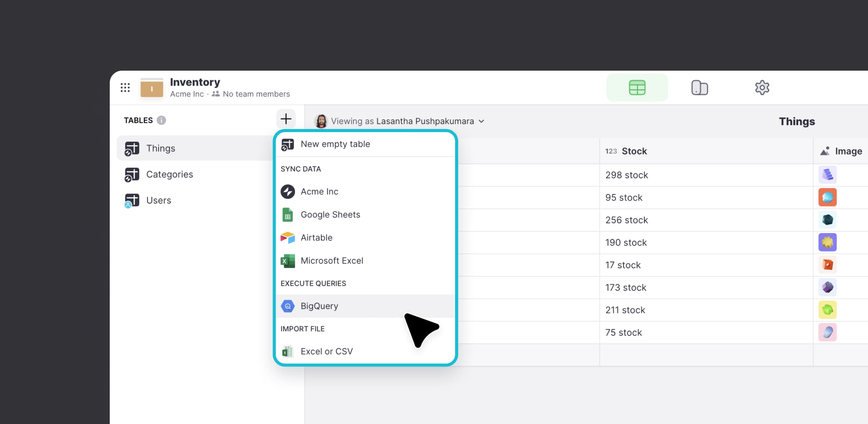Screen dimensions: 868x424
Task: Open image thumbnail in 298 stock row
Action: coord(828,175)
